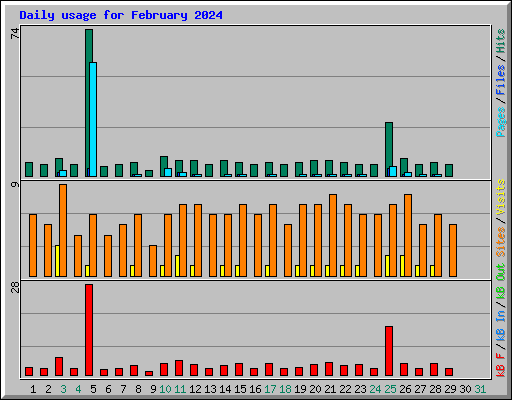The image size is (512, 400).
Task: Select the red kB bar for day 21
Action: pos(329,369)
